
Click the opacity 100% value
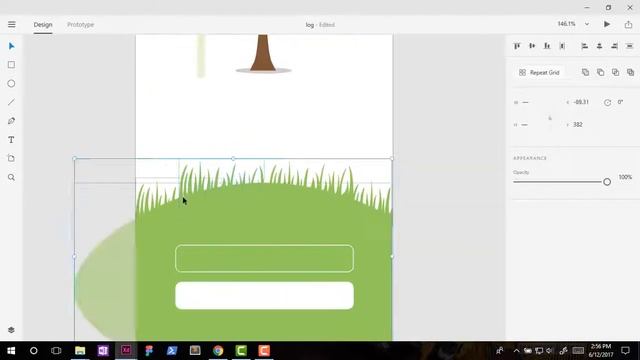[x=625, y=177]
